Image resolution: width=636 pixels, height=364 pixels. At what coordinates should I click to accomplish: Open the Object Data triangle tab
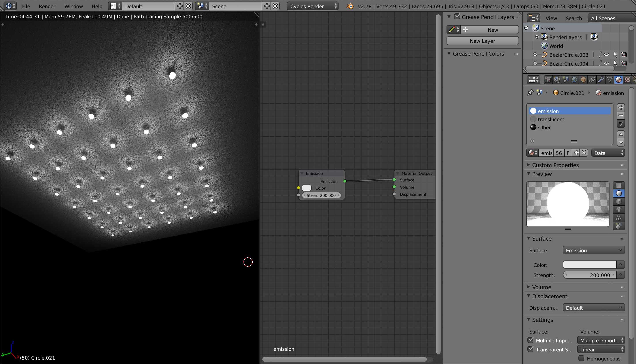click(610, 80)
